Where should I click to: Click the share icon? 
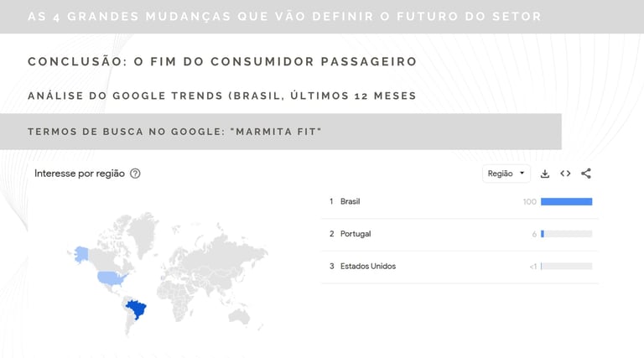586,174
